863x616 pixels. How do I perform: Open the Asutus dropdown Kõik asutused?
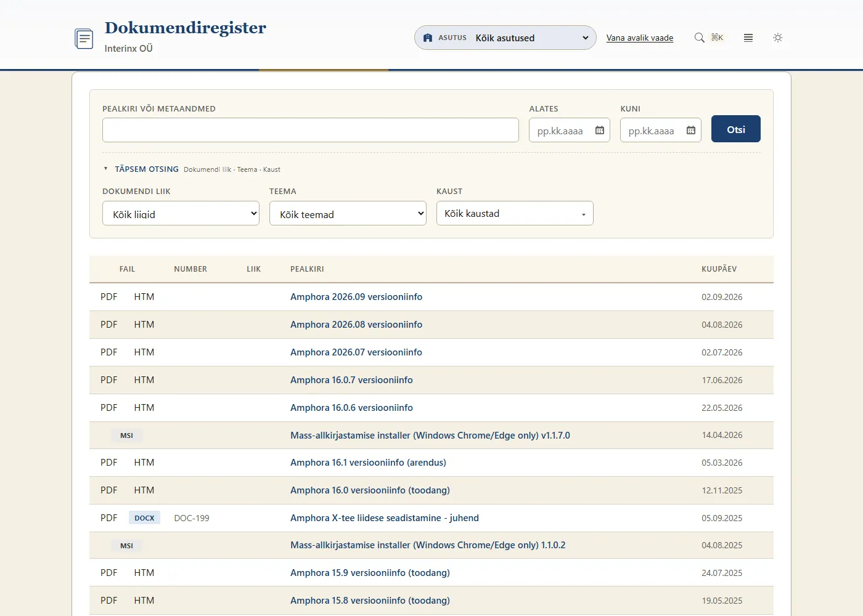[505, 38]
